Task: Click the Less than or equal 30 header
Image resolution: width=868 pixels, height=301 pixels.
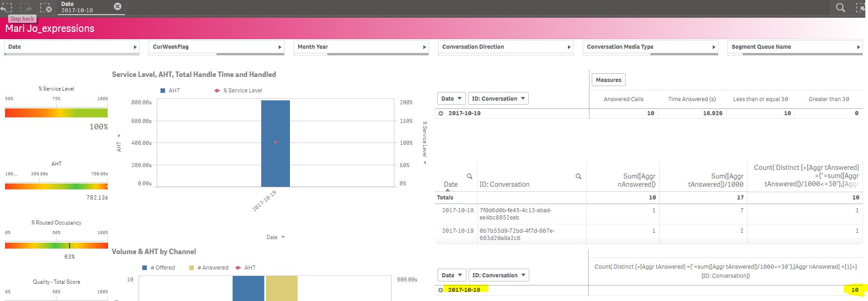Action: 760,99
